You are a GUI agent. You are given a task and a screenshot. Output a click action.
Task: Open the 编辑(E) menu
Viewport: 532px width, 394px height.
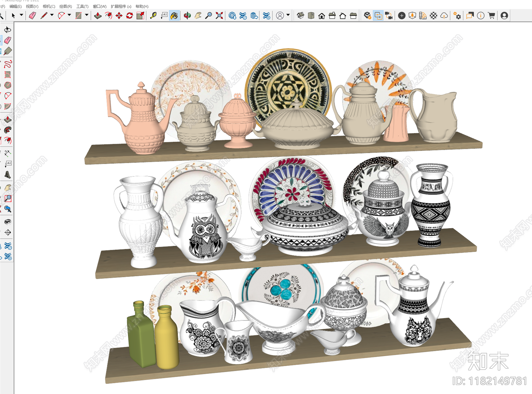[16, 6]
